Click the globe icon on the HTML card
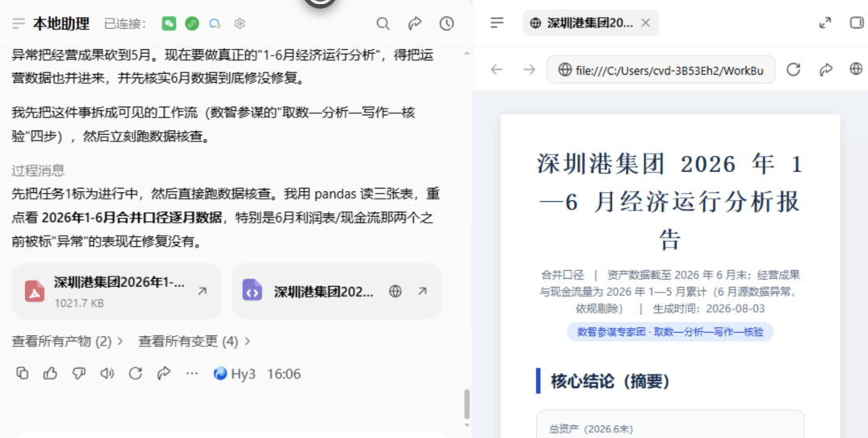Image resolution: width=868 pixels, height=438 pixels. click(395, 291)
